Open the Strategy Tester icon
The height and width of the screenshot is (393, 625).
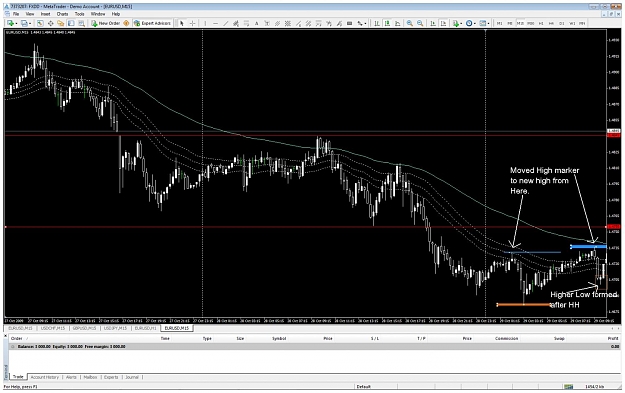pyautogui.click(x=81, y=24)
